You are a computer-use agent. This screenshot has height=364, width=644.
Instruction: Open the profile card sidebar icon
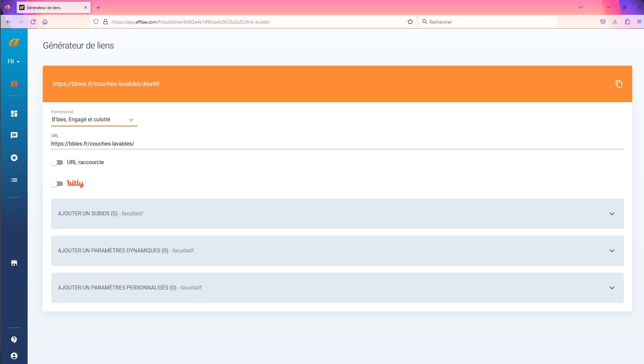[x=14, y=84]
